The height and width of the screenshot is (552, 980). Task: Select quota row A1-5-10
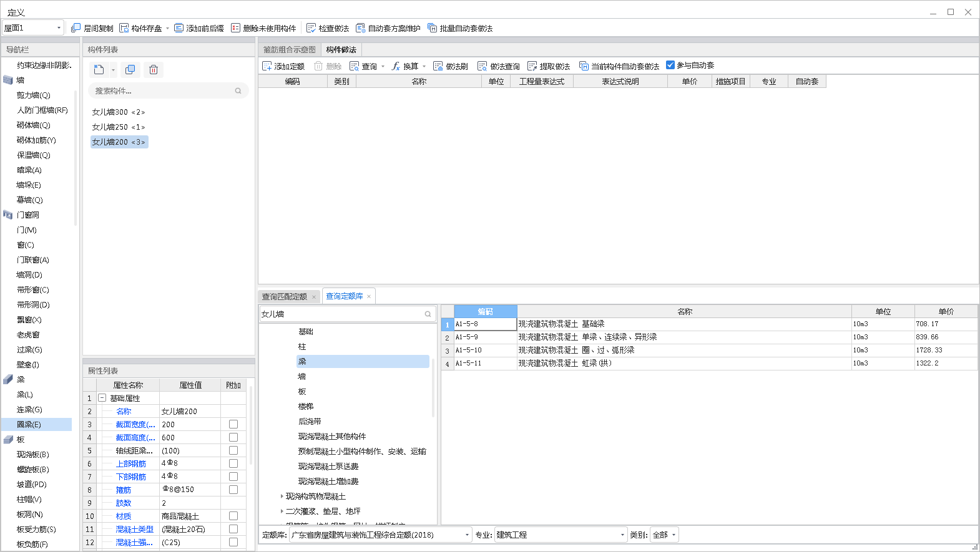tap(709, 351)
